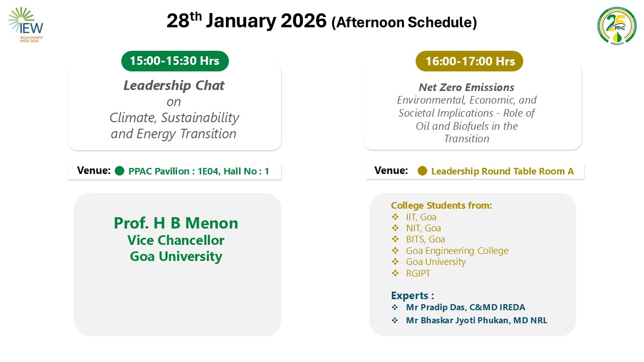Click the olive venue dot for Round Table Room
644x362 pixels.
[422, 171]
